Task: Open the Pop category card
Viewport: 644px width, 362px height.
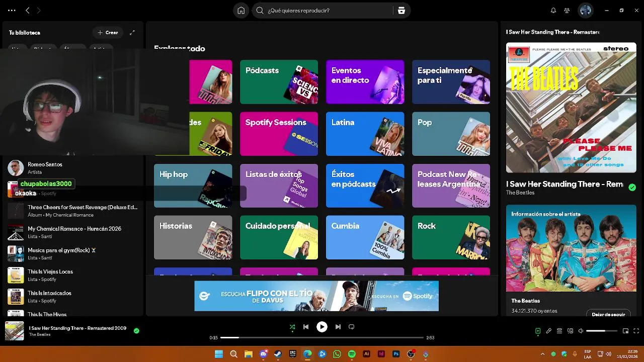Action: (451, 134)
